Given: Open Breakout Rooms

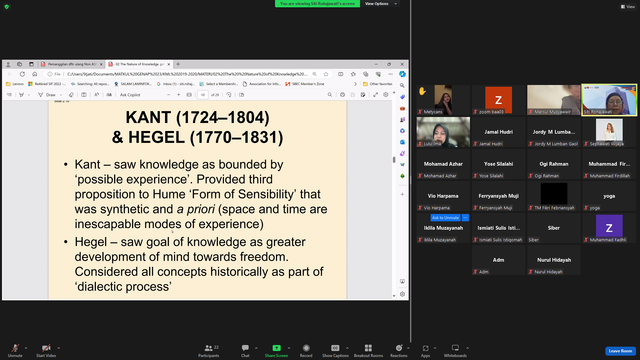Looking at the screenshot, I should pos(368,350).
